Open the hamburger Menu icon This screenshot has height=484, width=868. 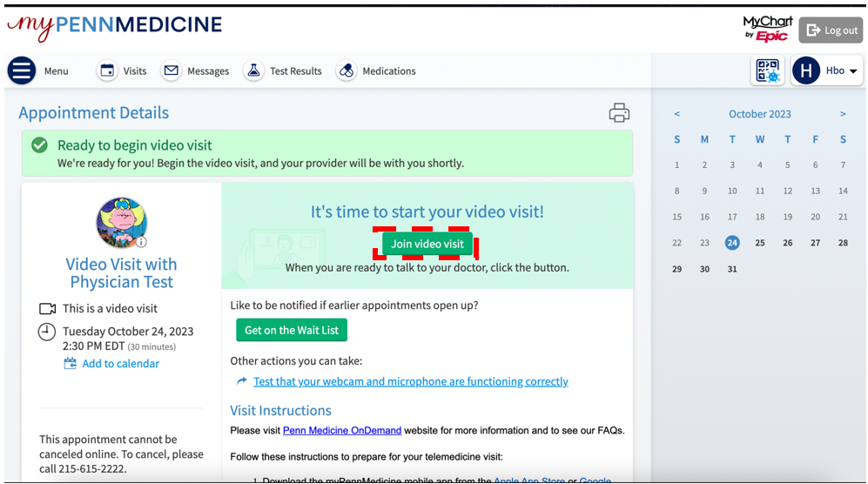[22, 71]
